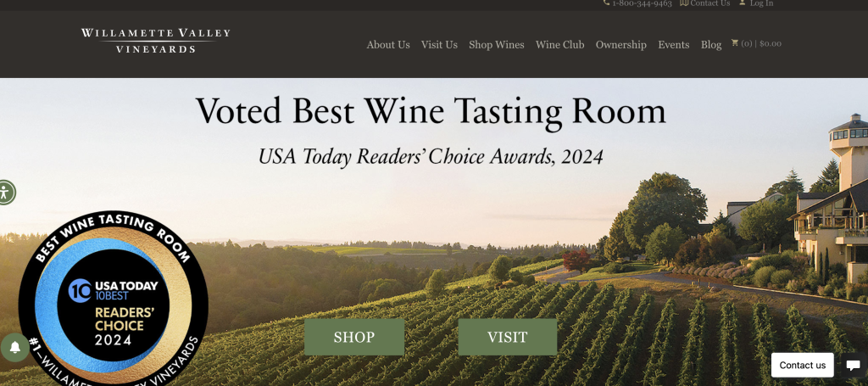
Task: Open the Blog page
Action: [x=711, y=45]
